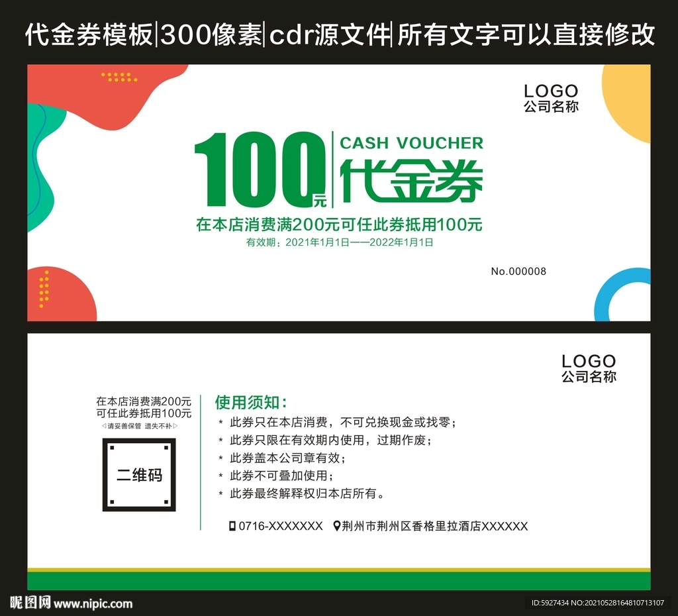Click the serial number 'No.000008'
Image resolution: width=678 pixels, height=616 pixels.
pyautogui.click(x=518, y=272)
